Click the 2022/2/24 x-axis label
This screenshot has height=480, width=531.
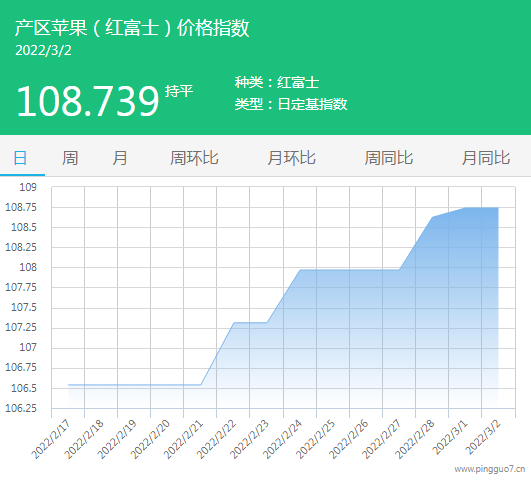(282, 439)
